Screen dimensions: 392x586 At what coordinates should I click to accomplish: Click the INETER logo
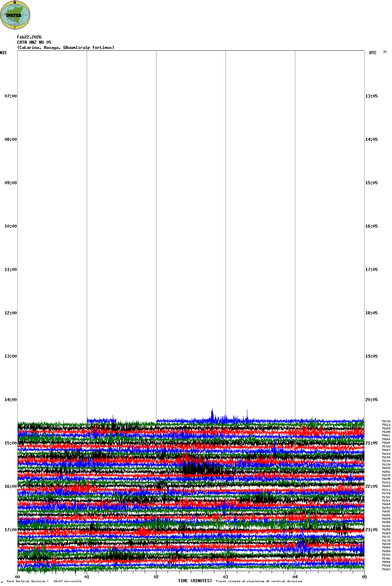pyautogui.click(x=15, y=15)
